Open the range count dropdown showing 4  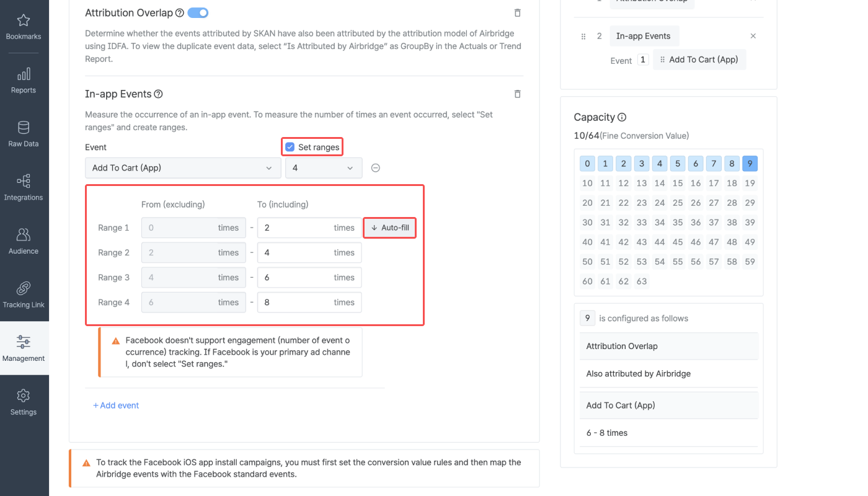click(323, 167)
